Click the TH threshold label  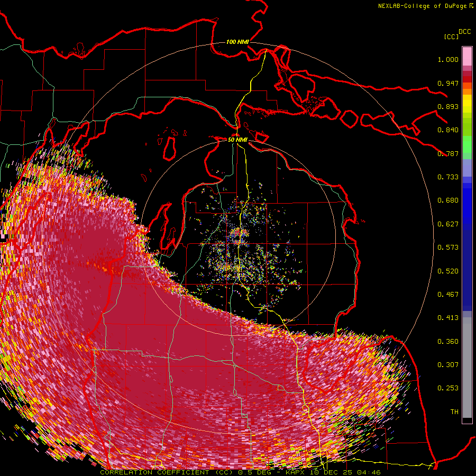coord(454,412)
